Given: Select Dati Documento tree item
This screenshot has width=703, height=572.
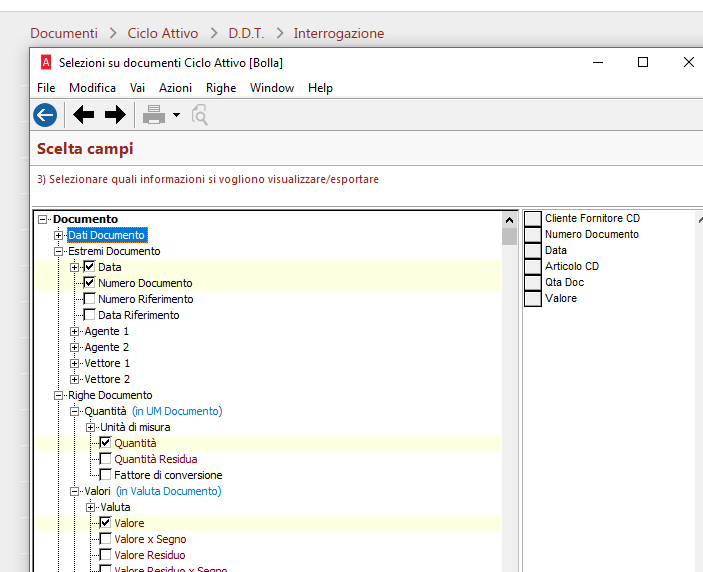Looking at the screenshot, I should point(106,235).
